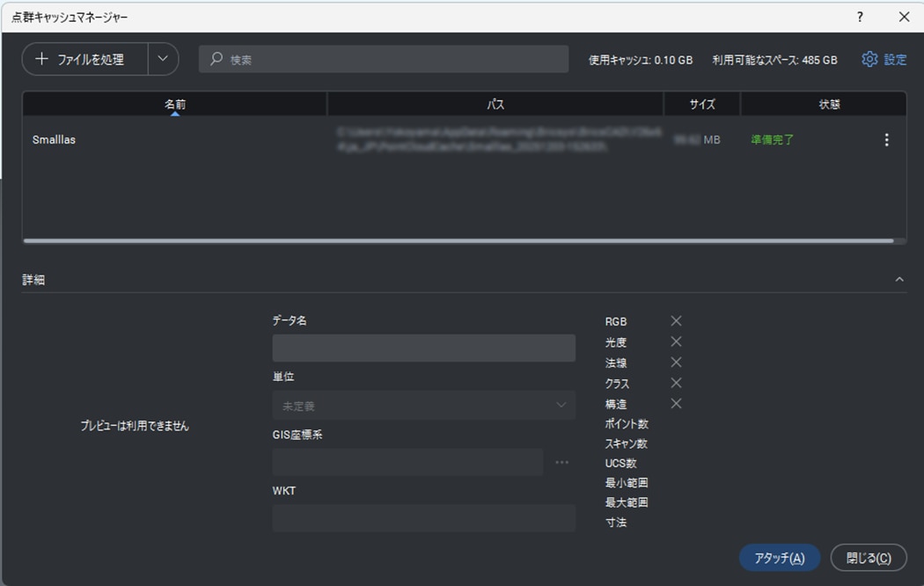Click the settings gear icon
The image size is (924, 586).
(x=869, y=59)
